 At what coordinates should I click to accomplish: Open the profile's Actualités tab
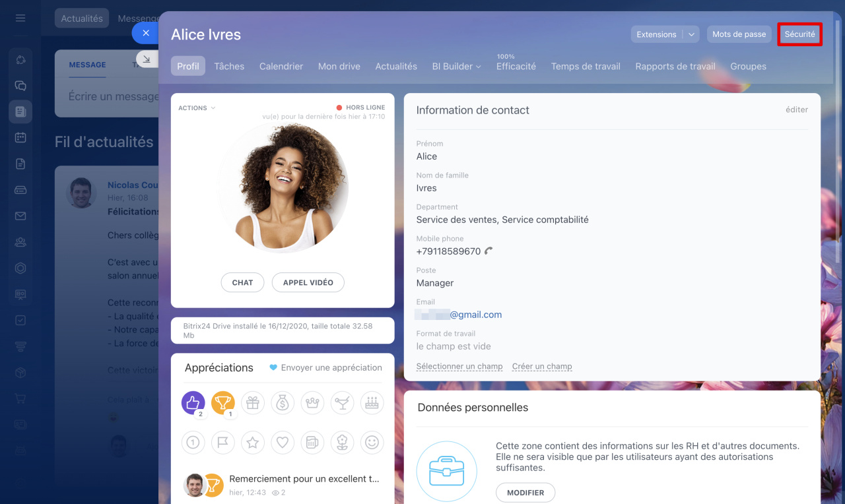pyautogui.click(x=396, y=66)
